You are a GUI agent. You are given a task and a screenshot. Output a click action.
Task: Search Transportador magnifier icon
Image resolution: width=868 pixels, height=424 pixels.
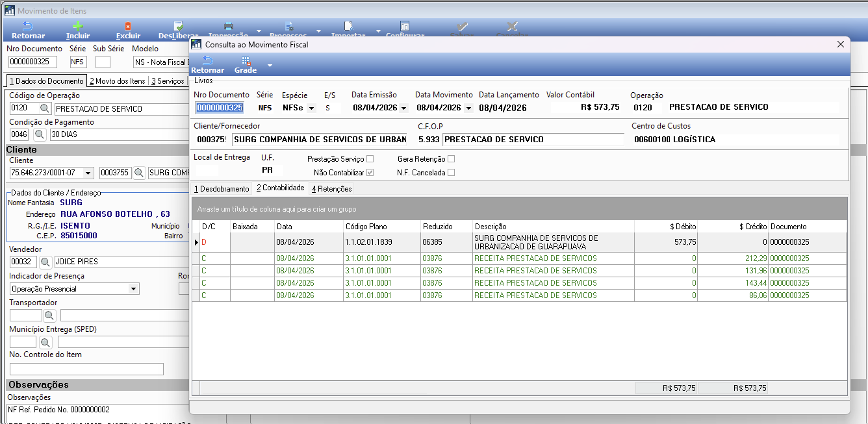[x=50, y=316]
